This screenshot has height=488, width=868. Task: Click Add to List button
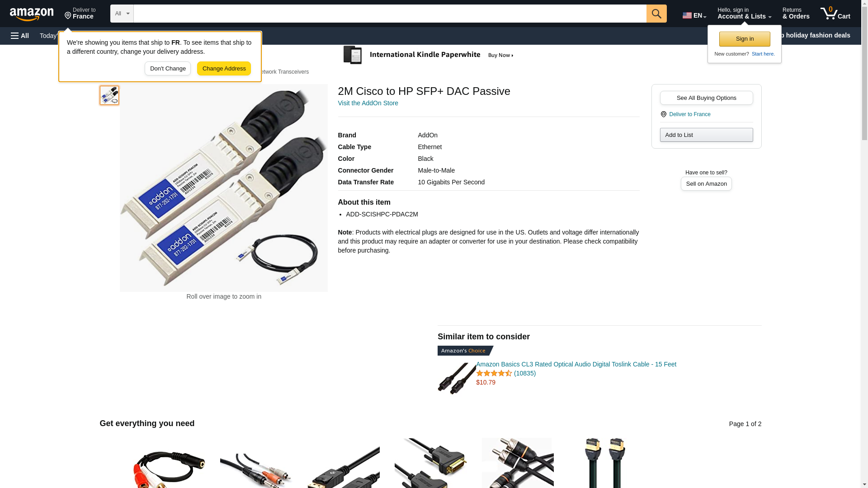(x=706, y=135)
